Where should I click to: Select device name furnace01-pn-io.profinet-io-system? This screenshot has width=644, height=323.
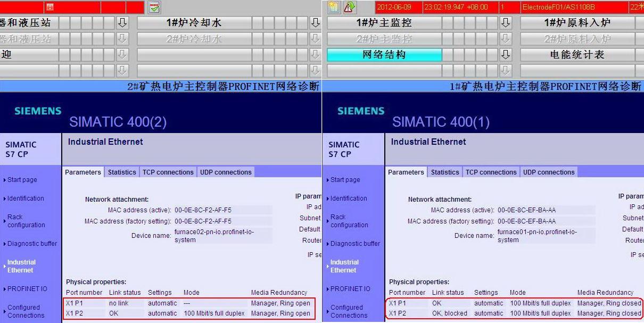coord(537,236)
